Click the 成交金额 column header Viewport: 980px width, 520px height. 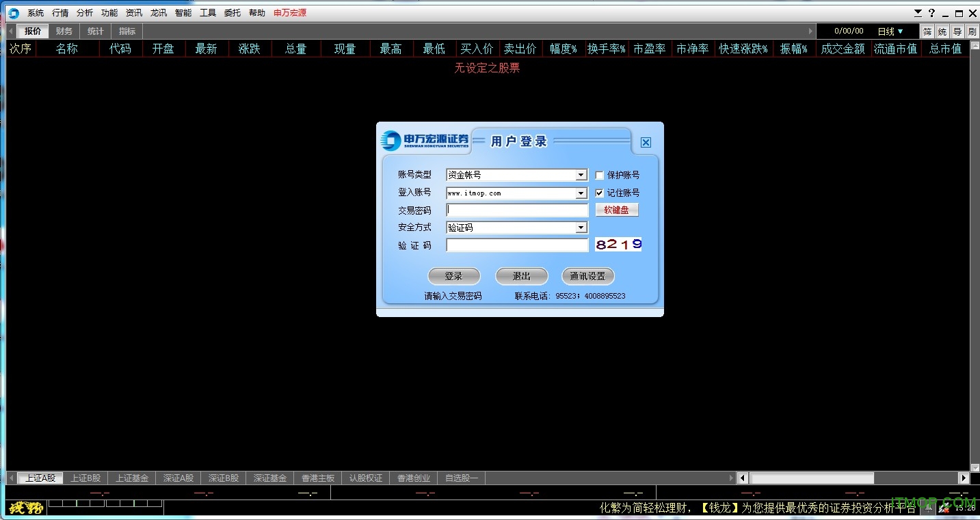pos(843,49)
